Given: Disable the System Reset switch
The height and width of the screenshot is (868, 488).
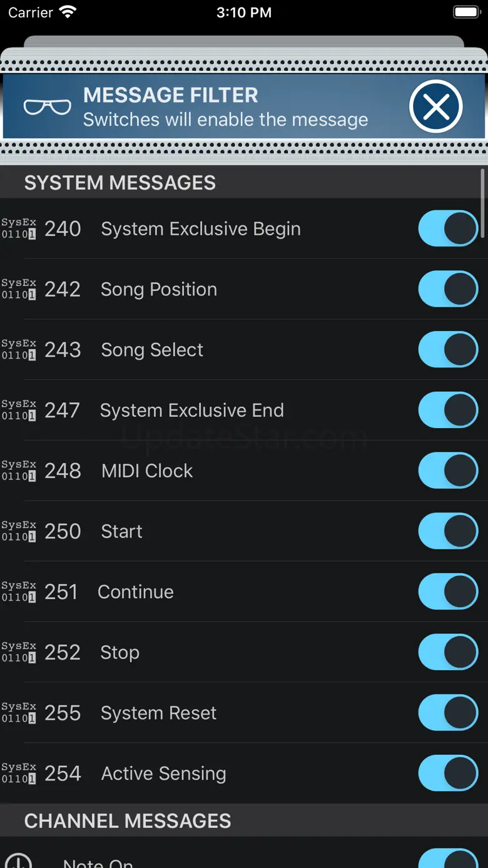Looking at the screenshot, I should tap(448, 713).
